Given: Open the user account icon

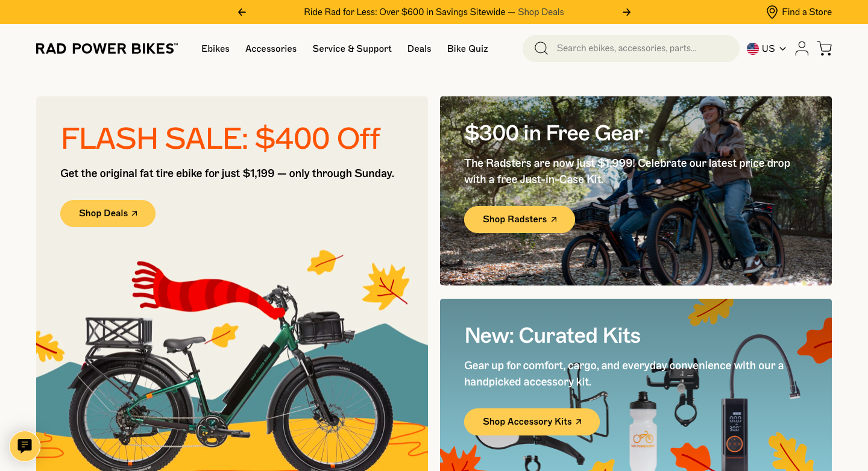Looking at the screenshot, I should tap(802, 48).
